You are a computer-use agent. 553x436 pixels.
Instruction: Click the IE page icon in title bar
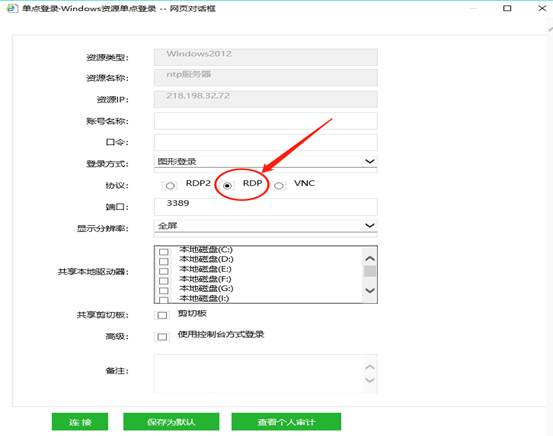tap(12, 8)
